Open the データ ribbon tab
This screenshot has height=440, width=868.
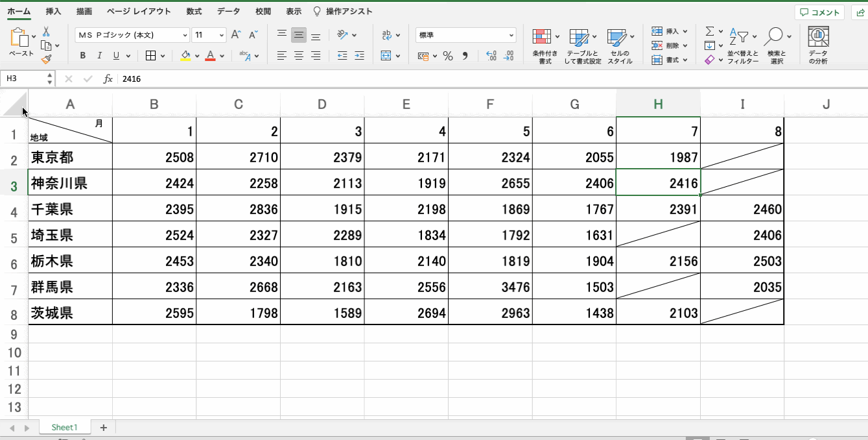pos(228,12)
